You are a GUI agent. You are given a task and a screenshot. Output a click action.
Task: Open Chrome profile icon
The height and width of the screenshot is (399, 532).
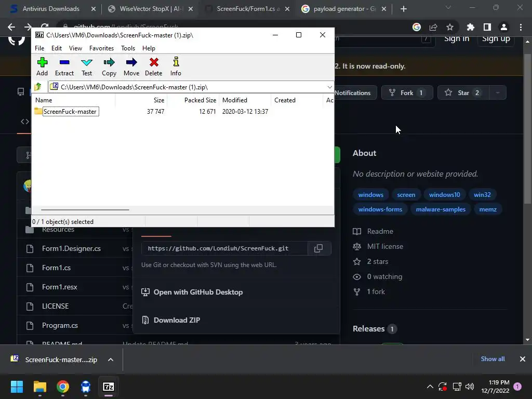pos(504,27)
